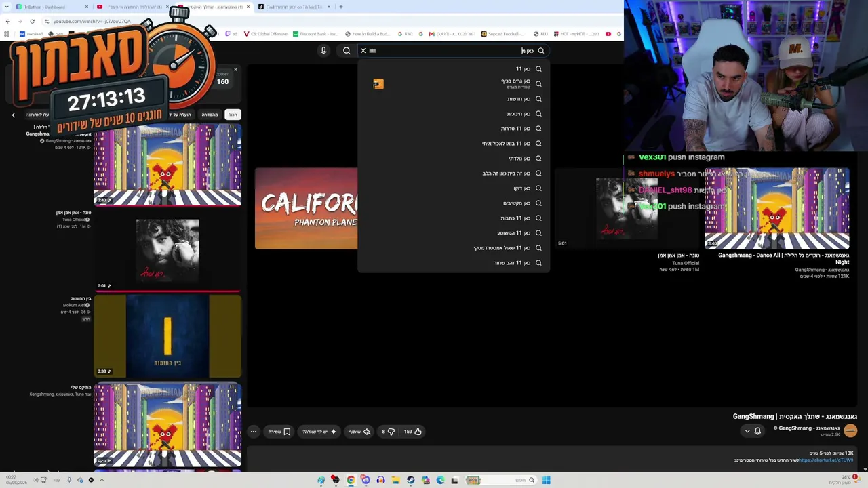Select the 'מהסדרה' filter chip
868x488 pixels.
click(210, 115)
